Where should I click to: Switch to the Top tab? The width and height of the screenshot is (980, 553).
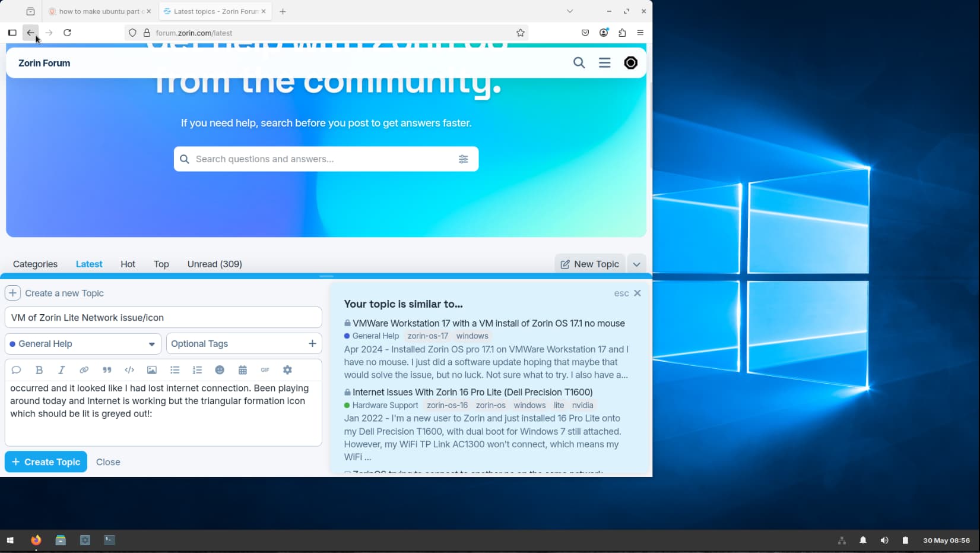coord(161,264)
